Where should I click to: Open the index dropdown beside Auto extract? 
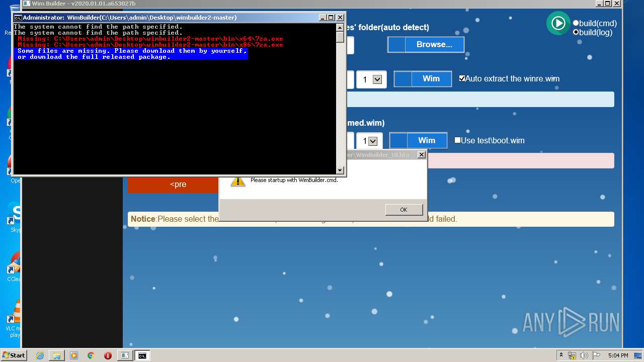point(371,79)
